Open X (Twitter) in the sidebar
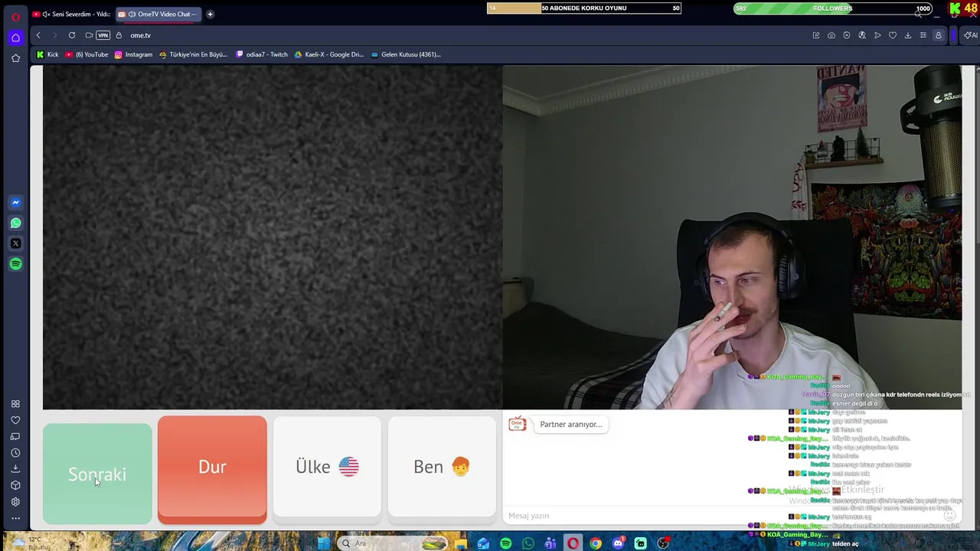Screen dimensions: 980x551 pos(15,243)
